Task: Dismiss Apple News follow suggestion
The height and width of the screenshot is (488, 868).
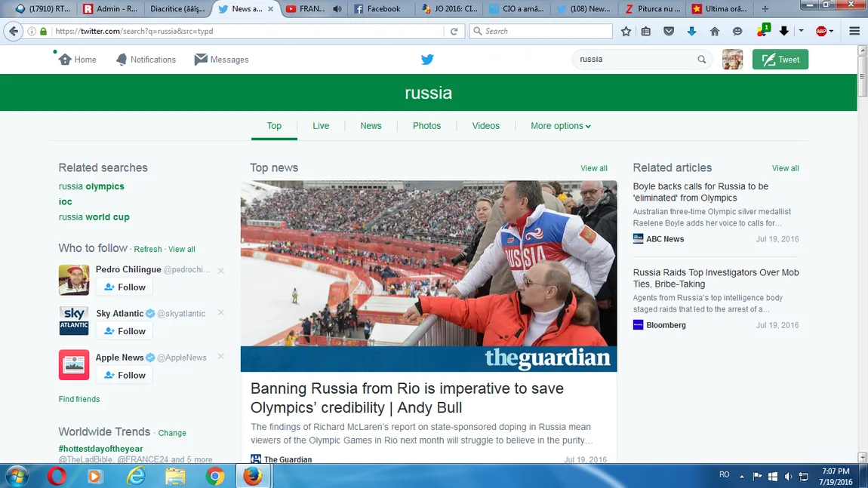Action: coord(221,356)
